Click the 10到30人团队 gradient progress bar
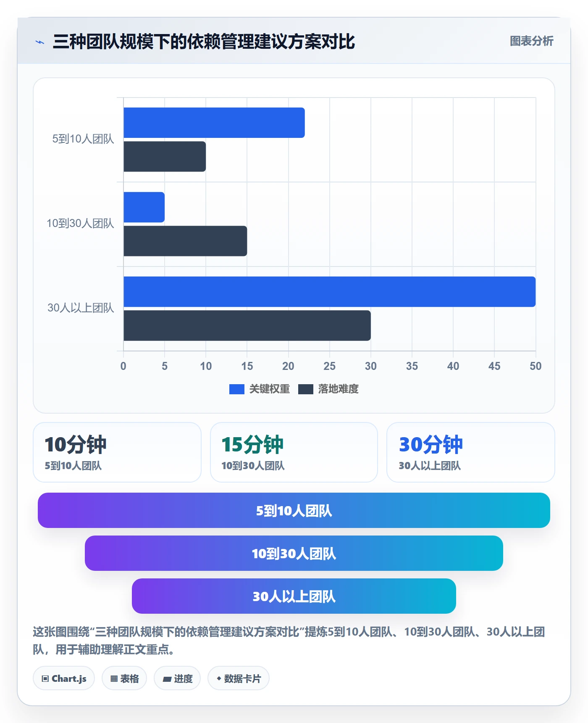The width and height of the screenshot is (588, 723). click(294, 553)
